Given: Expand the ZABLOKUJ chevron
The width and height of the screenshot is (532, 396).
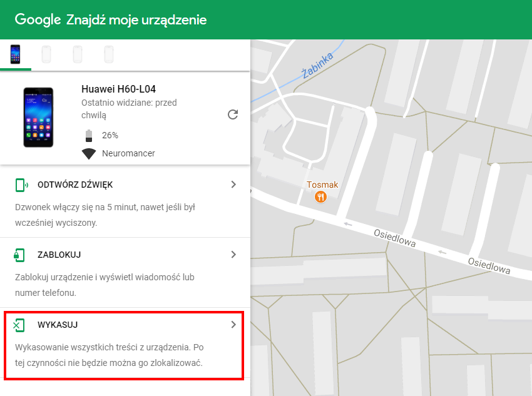Looking at the screenshot, I should 233,254.
